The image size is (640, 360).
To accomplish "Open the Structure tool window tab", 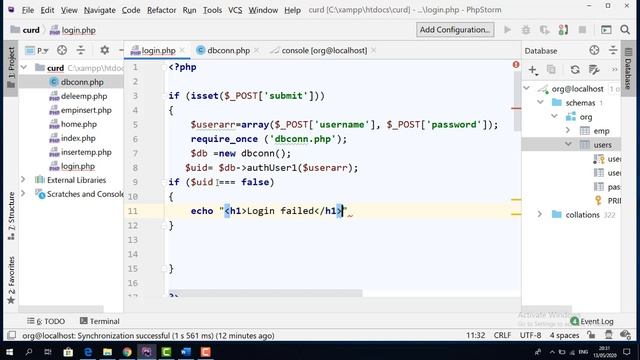I will (11, 216).
